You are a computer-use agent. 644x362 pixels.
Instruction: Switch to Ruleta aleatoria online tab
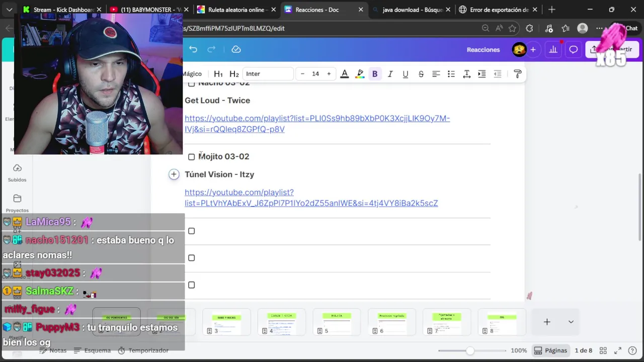[x=236, y=10]
